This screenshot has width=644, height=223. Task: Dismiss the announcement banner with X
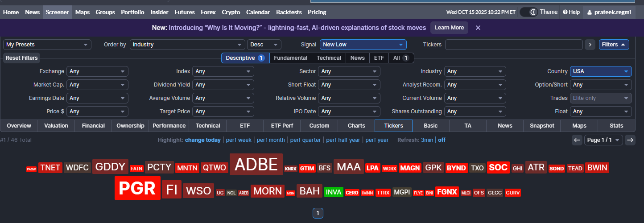pos(478,28)
